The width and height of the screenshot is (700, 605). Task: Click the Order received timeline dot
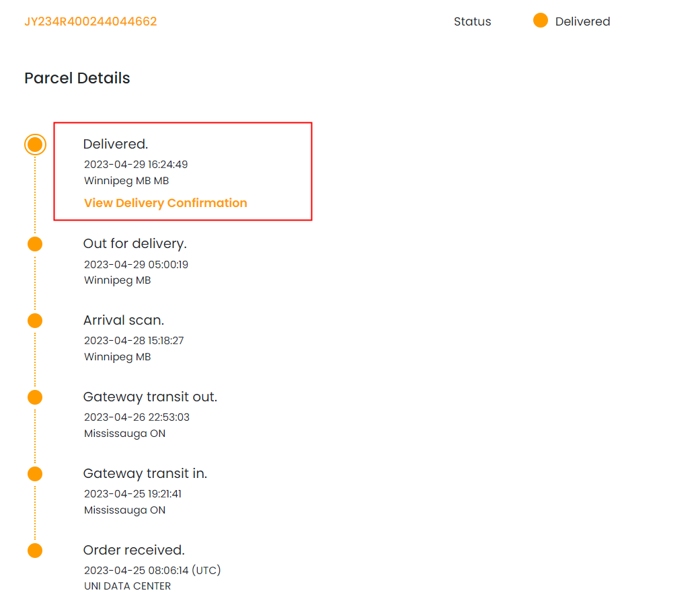35,551
